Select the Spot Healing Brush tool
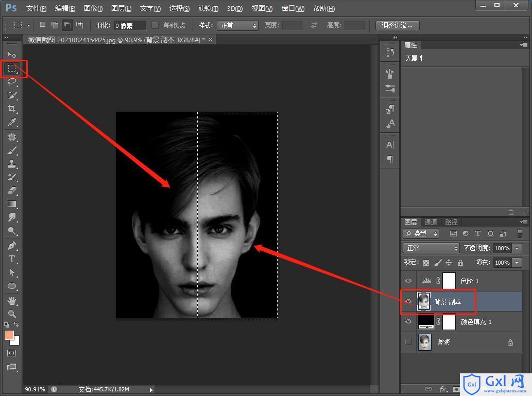This screenshot has height=396, width=532. 12,137
